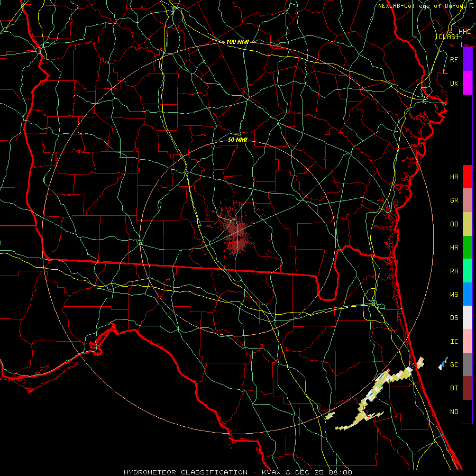Click the RA light green legend swatch
The height and width of the screenshot is (476, 476).
click(x=467, y=271)
